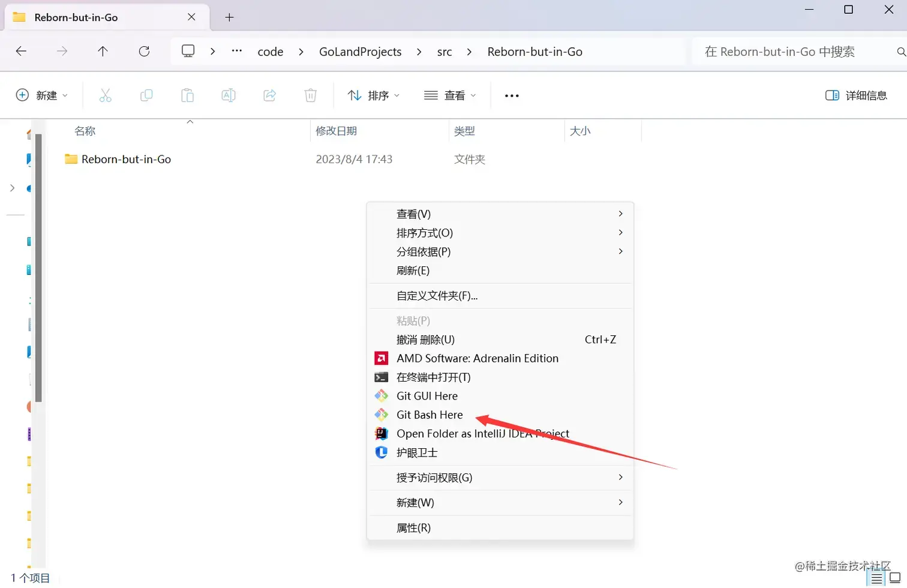
Task: Select AMD Software: Adrenalin Edition entry
Action: tap(500, 358)
